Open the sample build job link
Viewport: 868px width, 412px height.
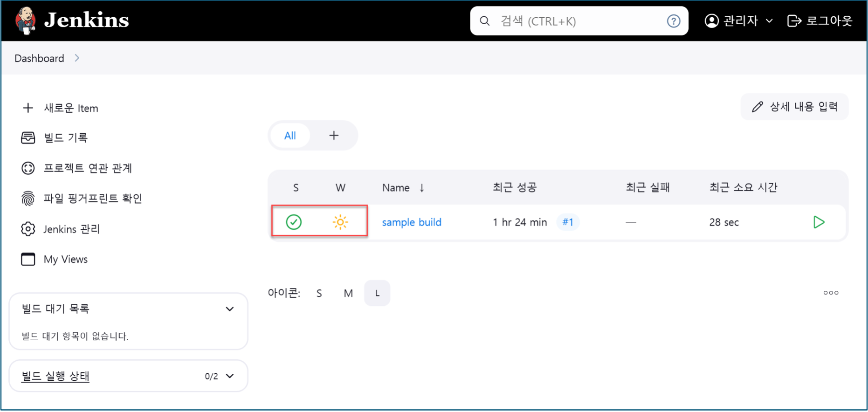412,222
